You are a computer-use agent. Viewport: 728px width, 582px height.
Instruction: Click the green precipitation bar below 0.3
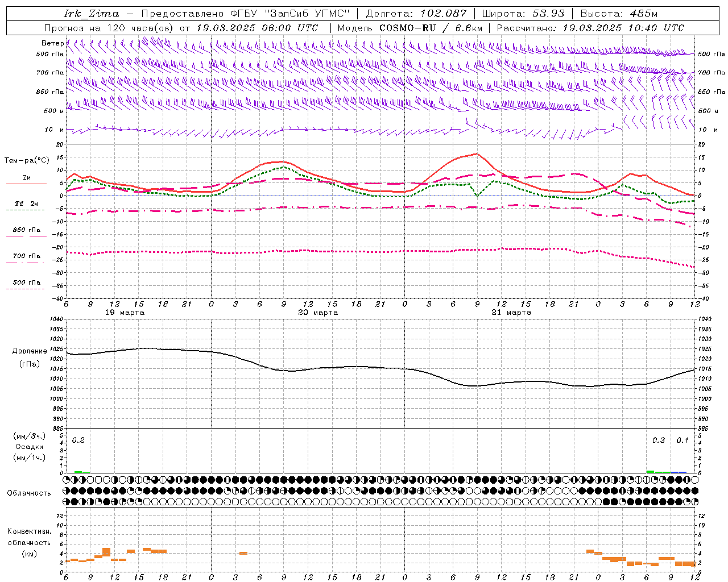coord(651,471)
